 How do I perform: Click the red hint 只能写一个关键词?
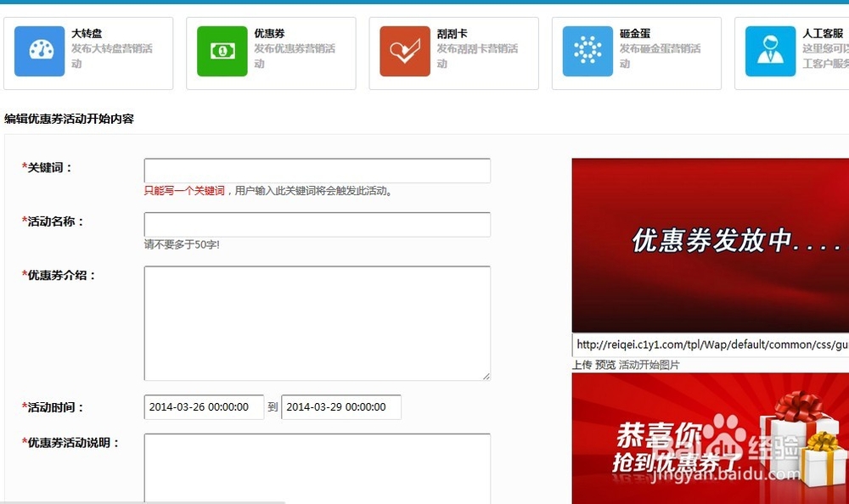[184, 191]
